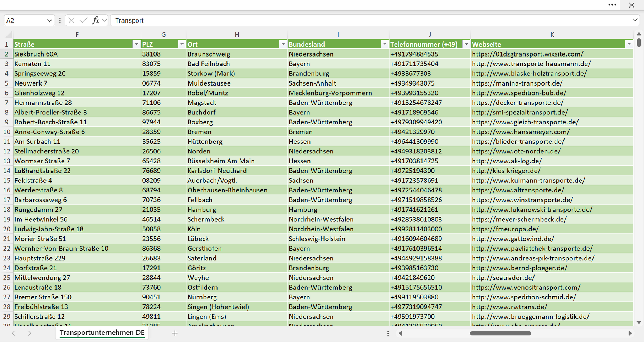Select cell Singen (Hohentwiel)

click(237, 307)
